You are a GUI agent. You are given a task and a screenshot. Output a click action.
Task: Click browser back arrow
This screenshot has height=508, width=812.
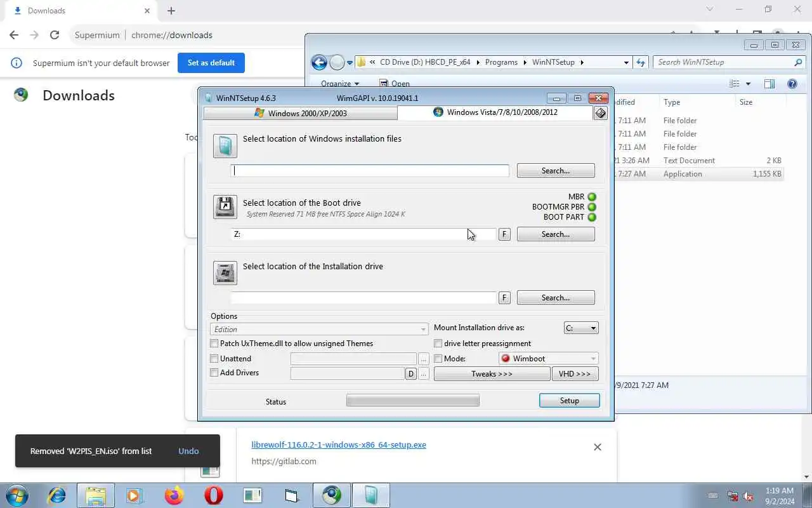pos(14,35)
